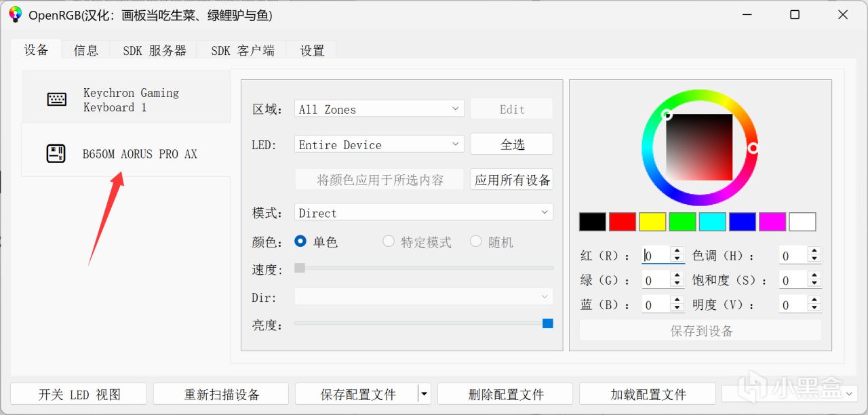
Task: Select the 单色 radio button
Action: [300, 241]
